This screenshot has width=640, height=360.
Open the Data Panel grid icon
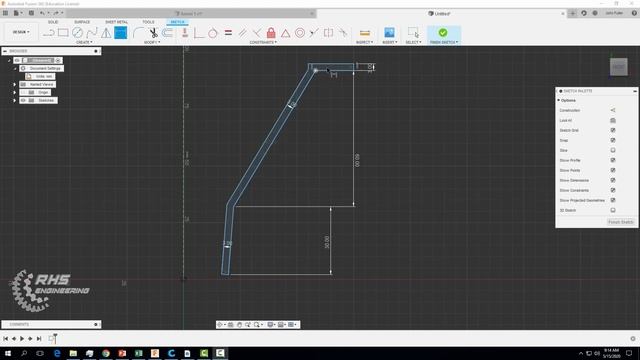(5, 13)
